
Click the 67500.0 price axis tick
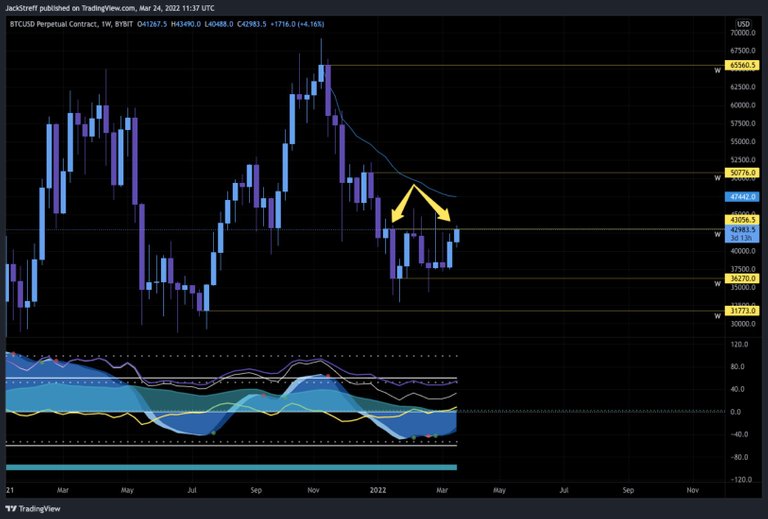click(742, 51)
